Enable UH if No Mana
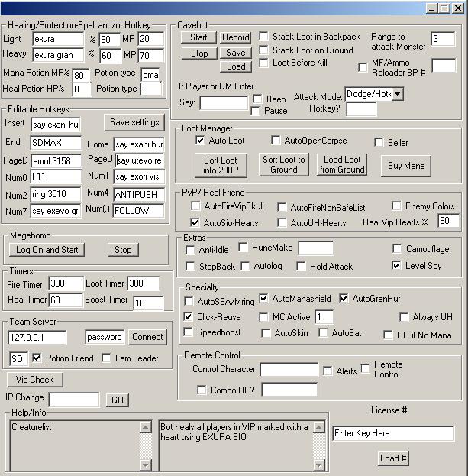Viewport: 468px width, 476px height. (388, 335)
